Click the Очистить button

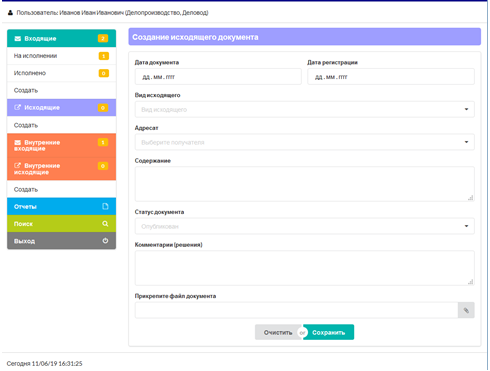(278, 332)
